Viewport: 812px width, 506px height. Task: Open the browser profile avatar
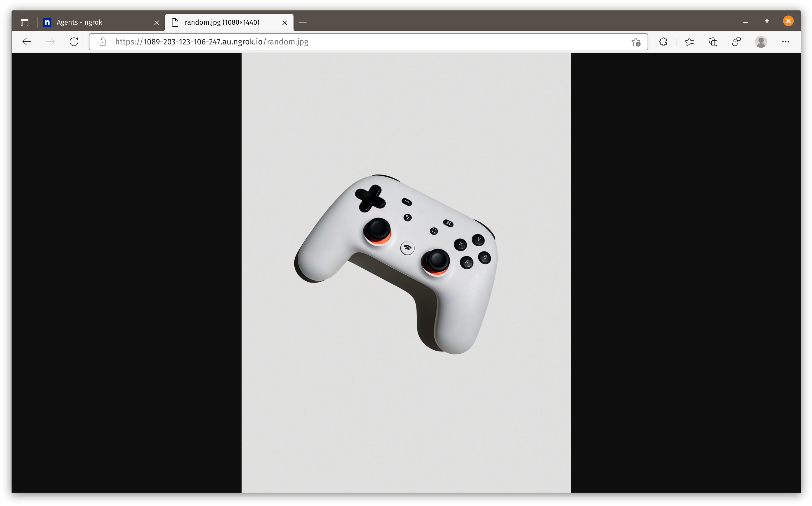[x=761, y=42]
